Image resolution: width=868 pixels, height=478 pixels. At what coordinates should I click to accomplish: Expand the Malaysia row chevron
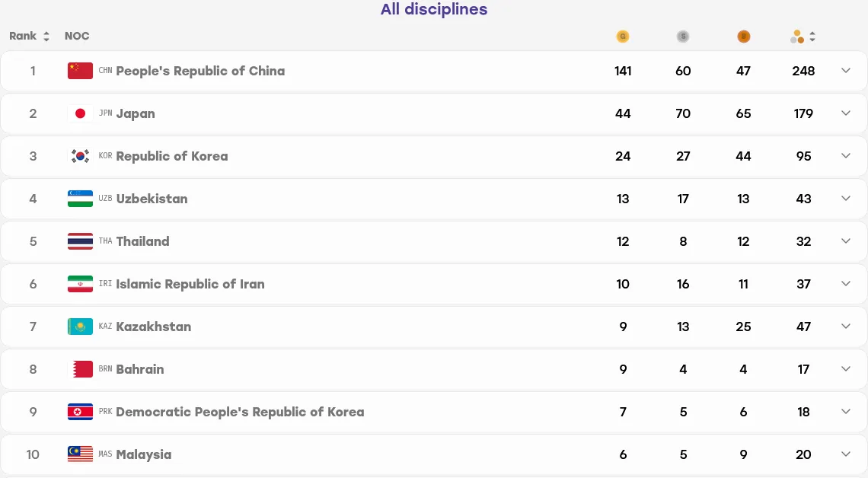click(x=845, y=454)
